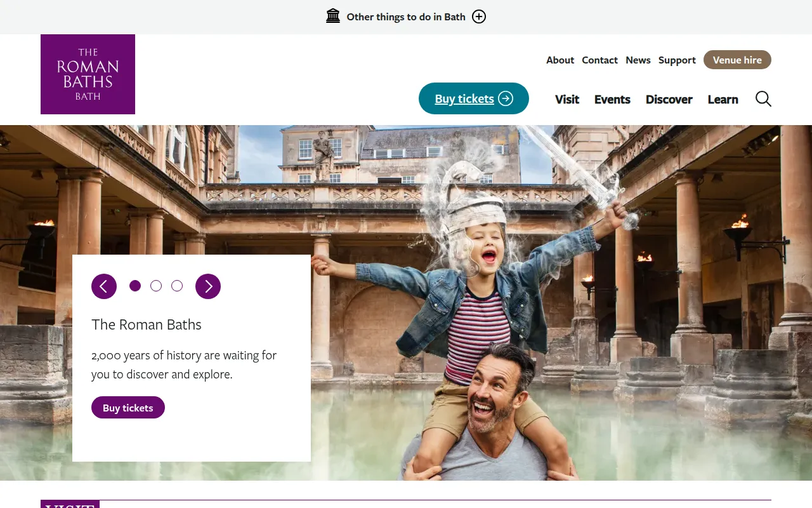
Task: Expand Other things to do in Bath plus icon
Action: tap(479, 17)
